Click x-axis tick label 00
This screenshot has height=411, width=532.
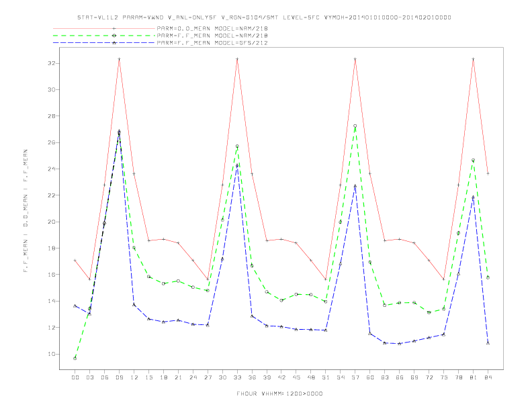point(75,377)
